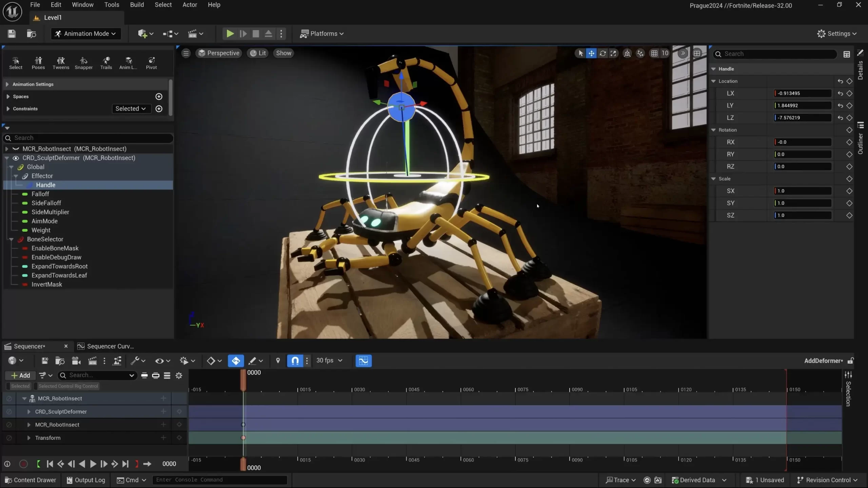Click the Add button in Sequencer
Screen dimensions: 868x488
pyautogui.click(x=20, y=375)
